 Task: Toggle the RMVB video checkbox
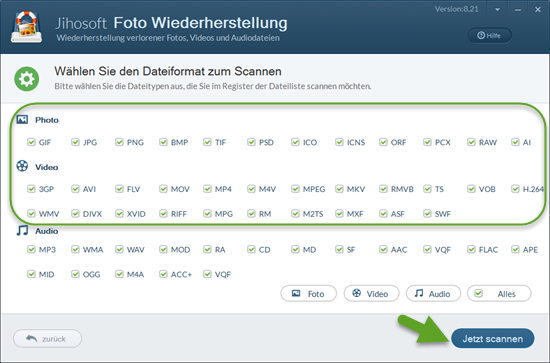(383, 189)
